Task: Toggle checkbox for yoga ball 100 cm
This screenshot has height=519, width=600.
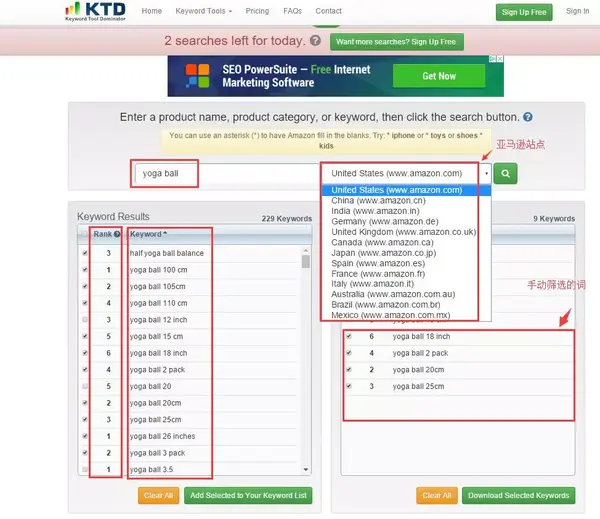Action: click(85, 269)
